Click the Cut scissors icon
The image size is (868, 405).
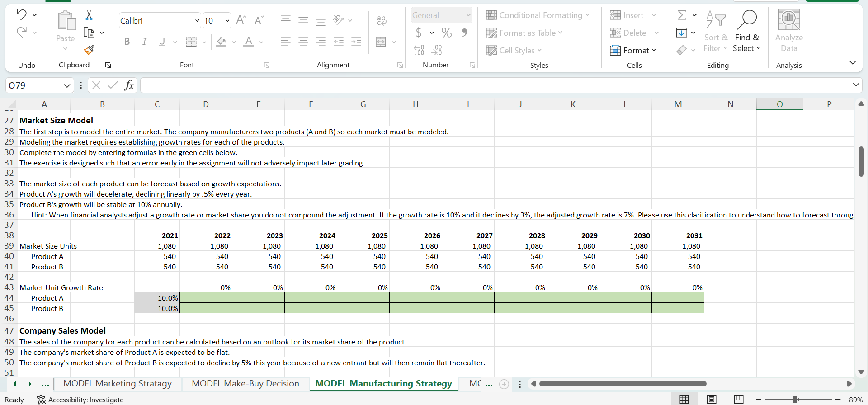89,16
